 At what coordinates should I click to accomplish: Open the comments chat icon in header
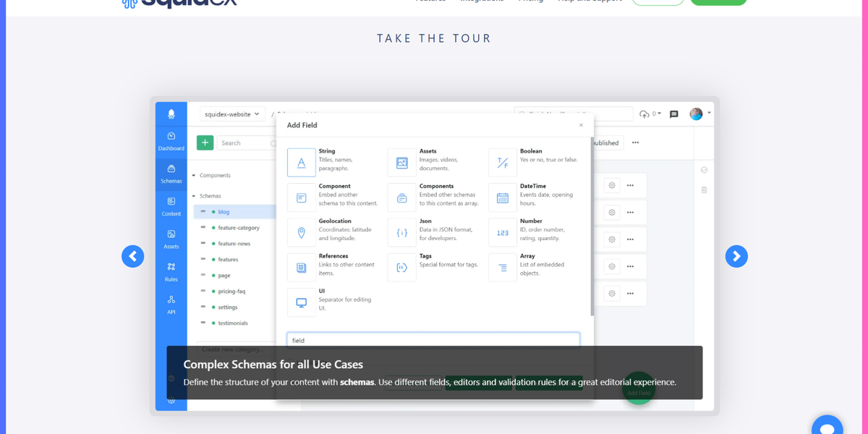tap(674, 114)
